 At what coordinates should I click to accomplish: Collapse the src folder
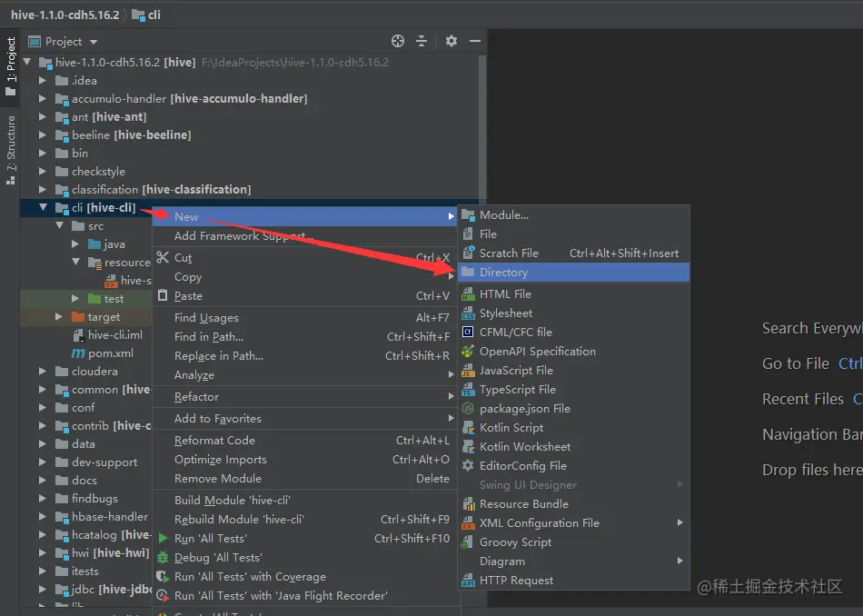pyautogui.click(x=59, y=225)
